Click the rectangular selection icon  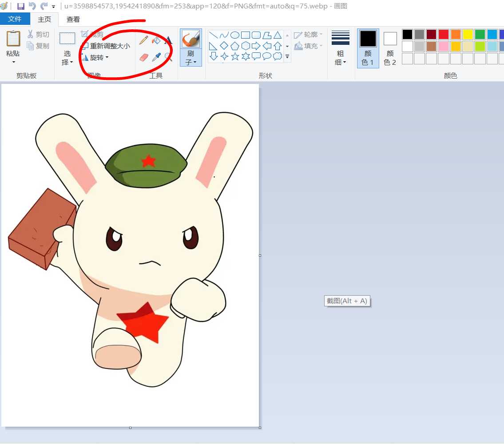tap(67, 38)
